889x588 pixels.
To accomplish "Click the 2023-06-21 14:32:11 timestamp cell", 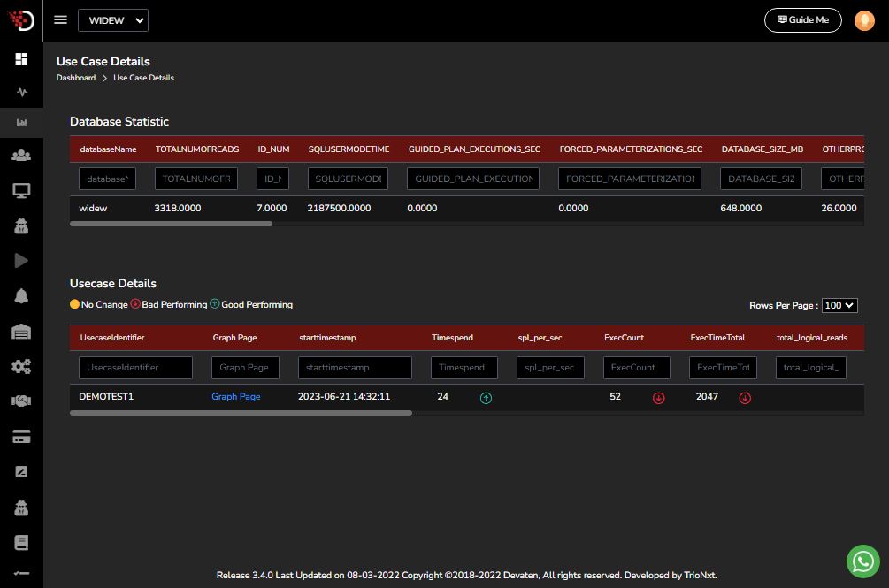I will click(x=344, y=396).
